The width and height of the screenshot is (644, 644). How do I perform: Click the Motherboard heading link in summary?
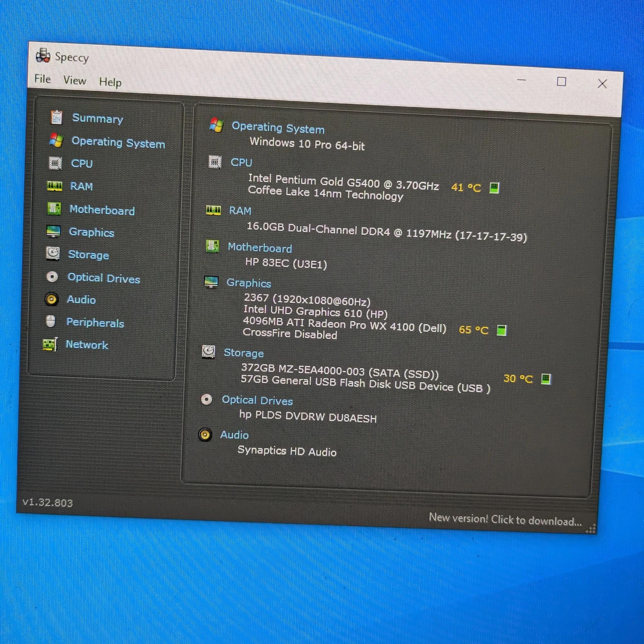click(x=260, y=248)
